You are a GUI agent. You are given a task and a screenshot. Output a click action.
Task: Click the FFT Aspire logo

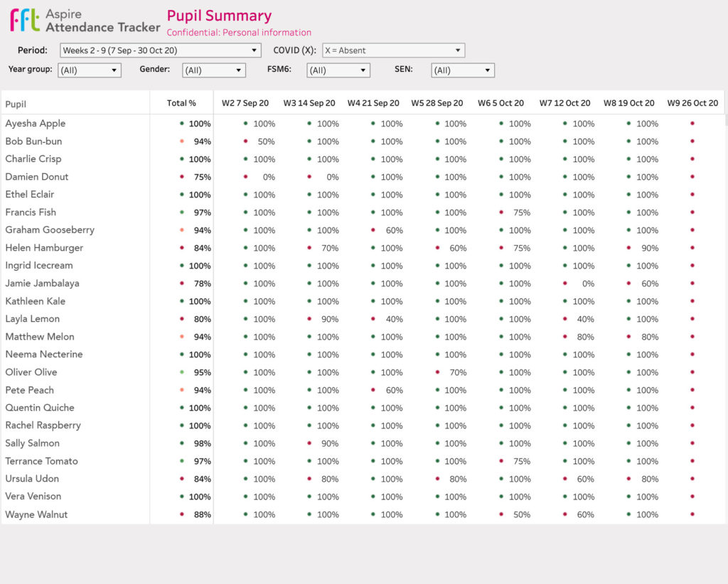pyautogui.click(x=25, y=20)
